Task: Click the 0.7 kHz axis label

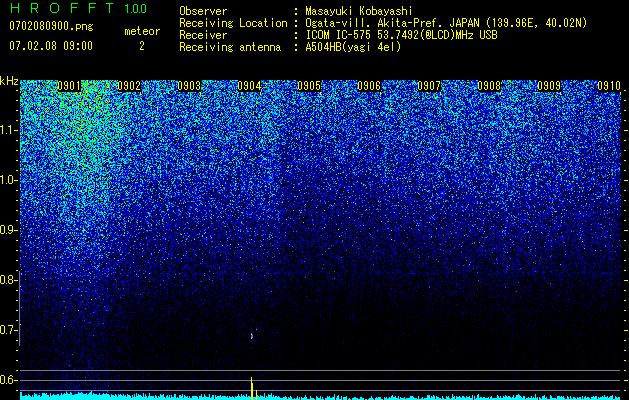Action: [8, 330]
